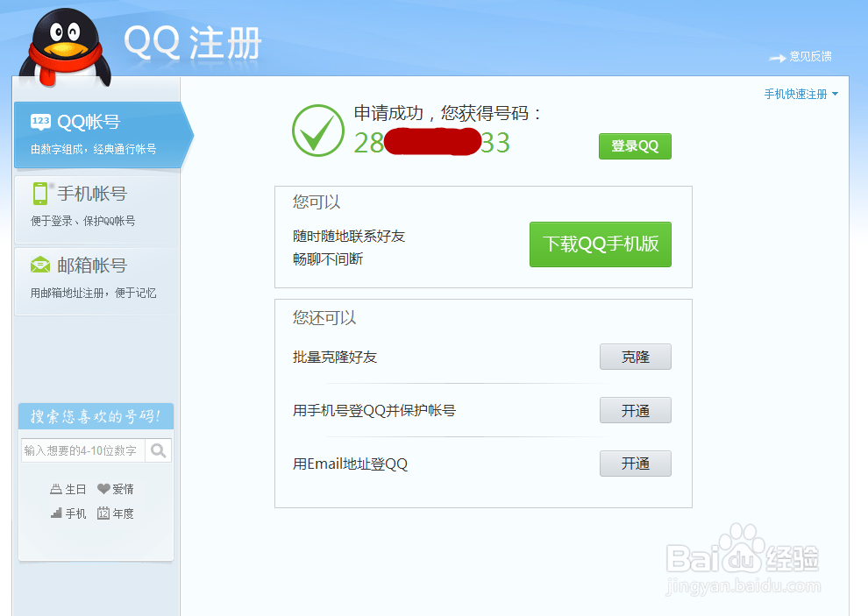Click the 年度 calendar icon
The image size is (868, 616).
pyautogui.click(x=103, y=513)
